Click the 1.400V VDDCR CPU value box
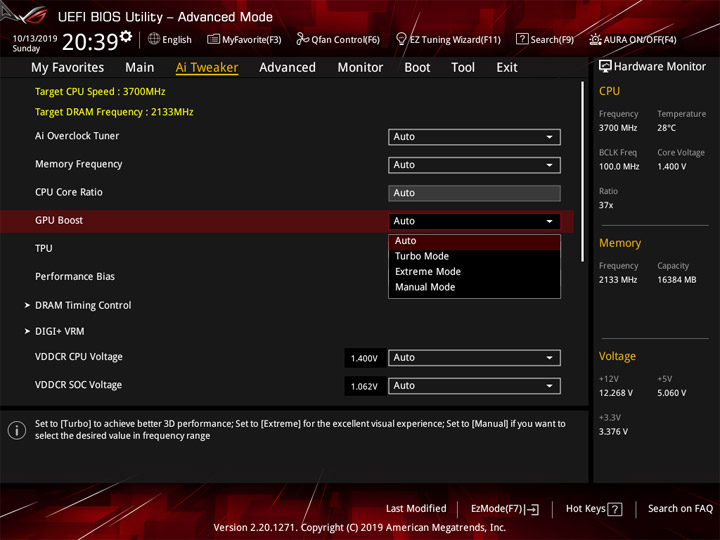The image size is (720, 540). point(364,358)
